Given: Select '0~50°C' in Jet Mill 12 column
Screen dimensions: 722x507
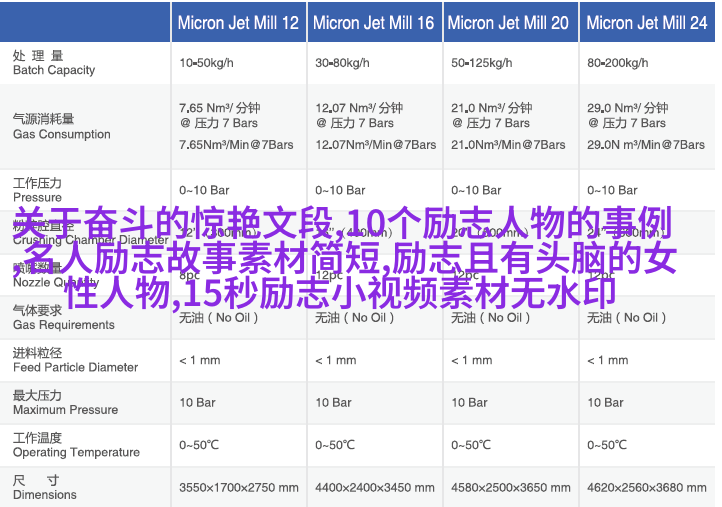Looking at the screenshot, I should click(x=199, y=445).
